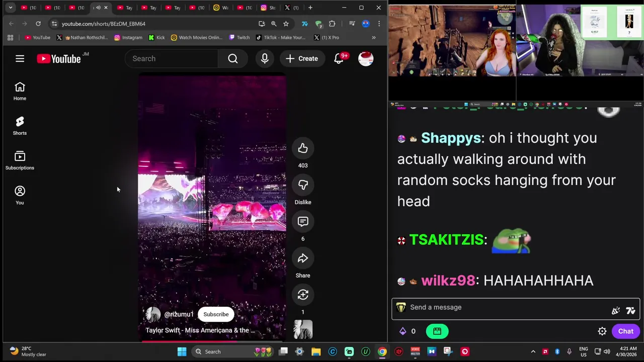This screenshot has height=362, width=644.
Task: Mute the tab via the speaker icon
Action: (98, 8)
